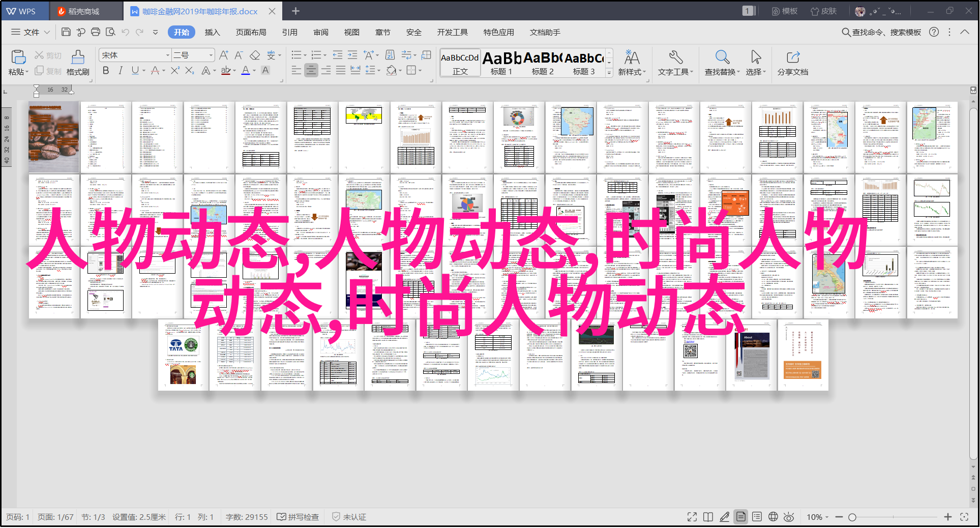Switch to the 插入 (Insert) ribbon tab
980x528 pixels.
212,32
